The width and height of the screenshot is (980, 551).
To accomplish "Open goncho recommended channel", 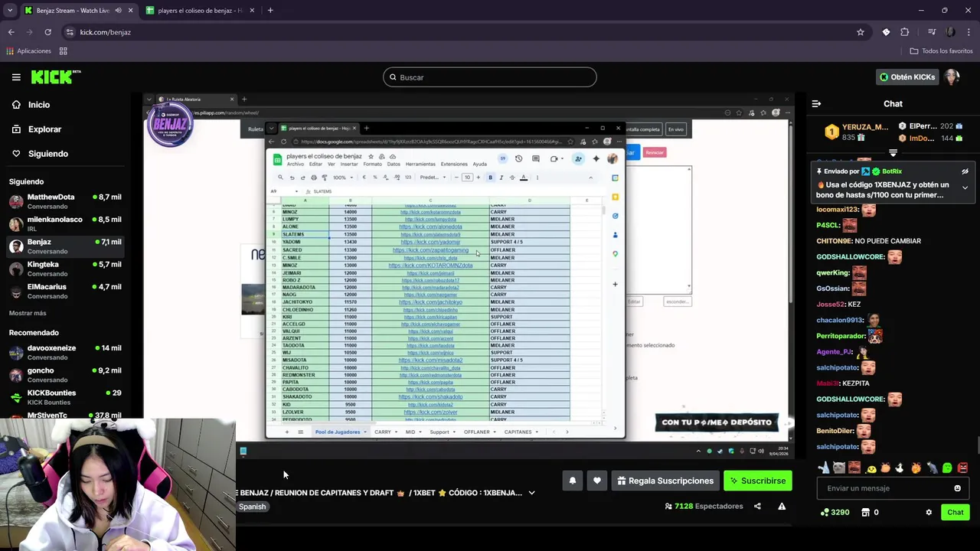I will pos(65,375).
